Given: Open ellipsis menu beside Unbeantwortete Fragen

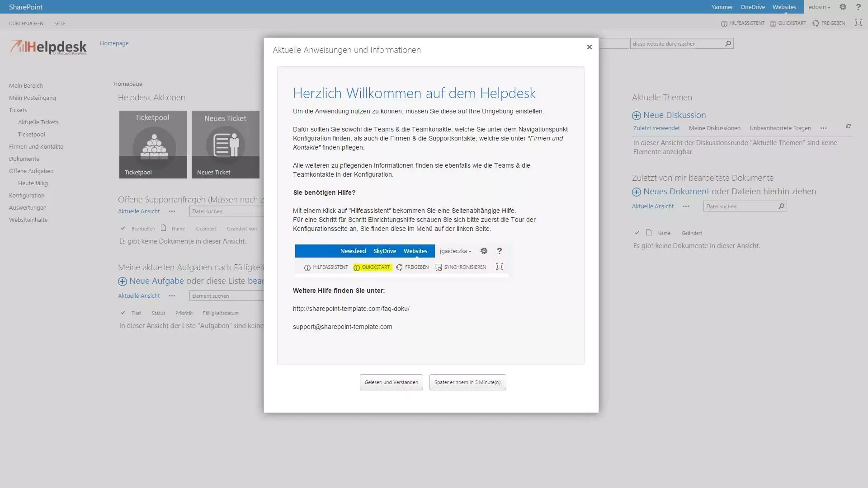Looking at the screenshot, I should [x=823, y=128].
